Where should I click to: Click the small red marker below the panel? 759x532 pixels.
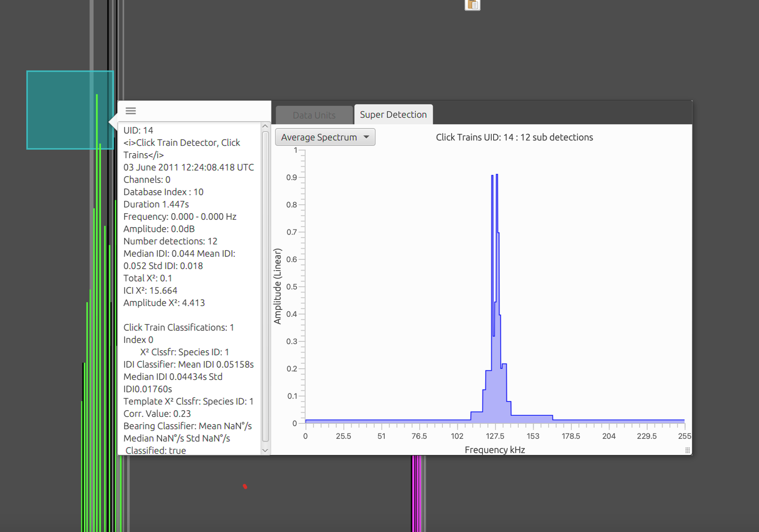point(245,486)
